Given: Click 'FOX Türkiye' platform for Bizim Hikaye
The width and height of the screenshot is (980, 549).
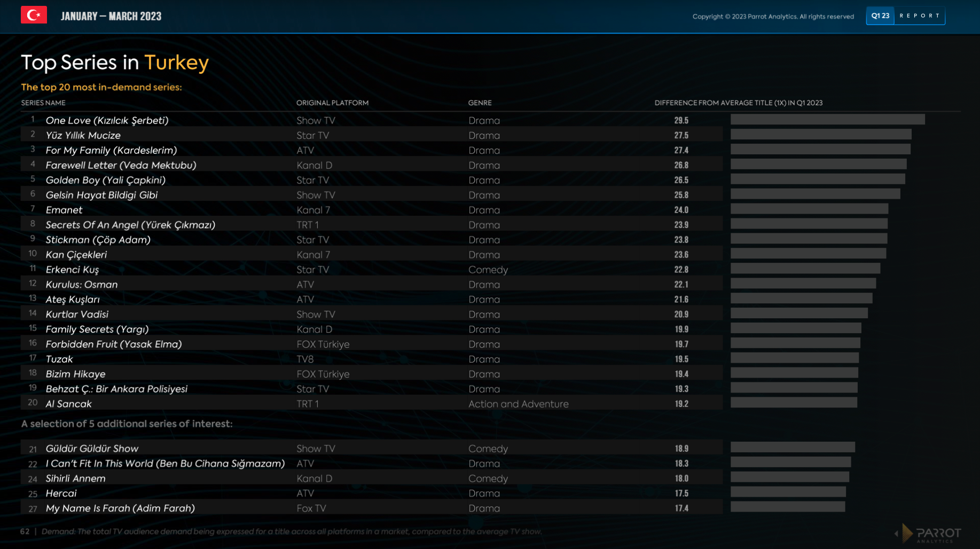Looking at the screenshot, I should [323, 374].
